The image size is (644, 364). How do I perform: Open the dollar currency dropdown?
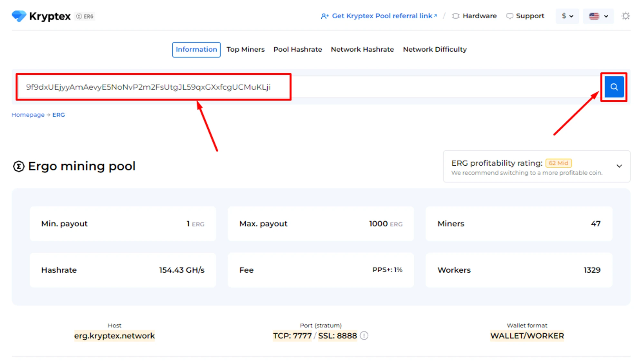(567, 16)
